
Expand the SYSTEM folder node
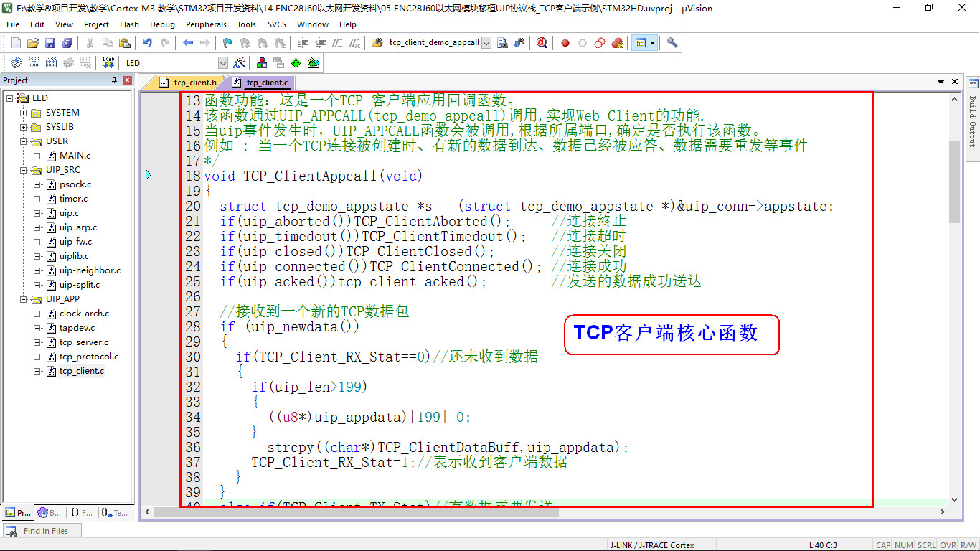pos(24,113)
